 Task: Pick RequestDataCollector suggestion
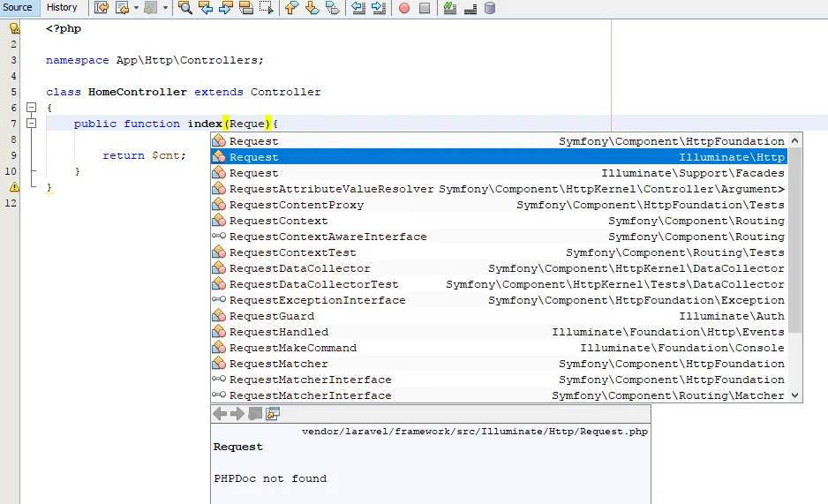point(499,268)
